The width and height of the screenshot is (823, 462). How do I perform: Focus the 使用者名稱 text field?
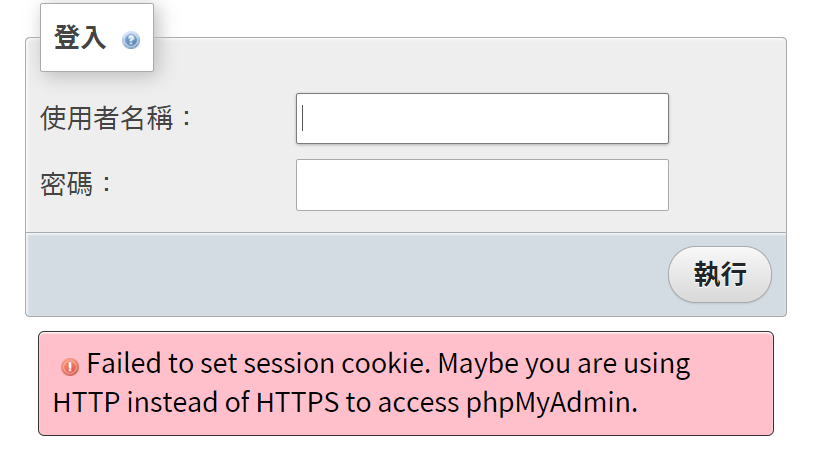pyautogui.click(x=482, y=119)
